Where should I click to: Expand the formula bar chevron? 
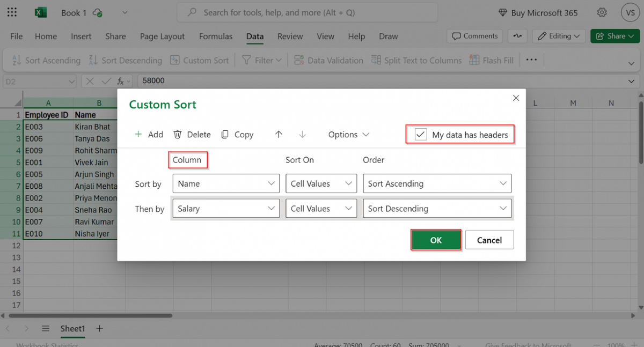tap(631, 81)
